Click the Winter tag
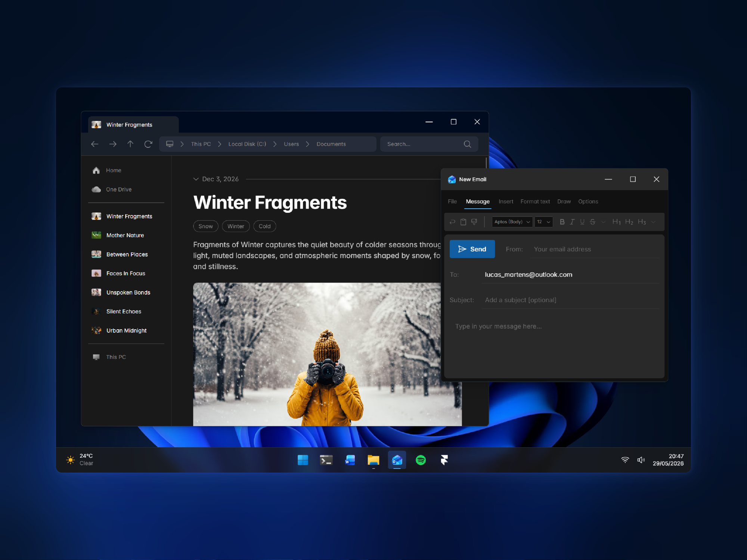This screenshot has height=560, width=747. point(236,226)
